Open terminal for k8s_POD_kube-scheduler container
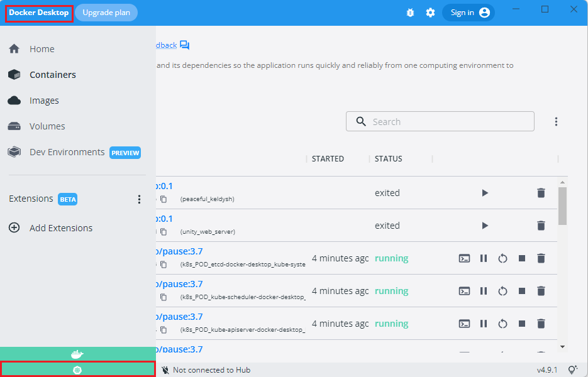Image resolution: width=588 pixels, height=377 pixels. tap(464, 291)
